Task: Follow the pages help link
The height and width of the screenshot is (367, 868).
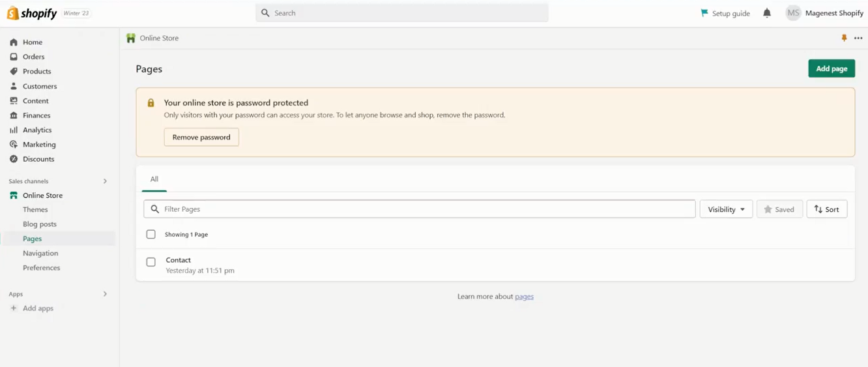Action: click(x=524, y=297)
